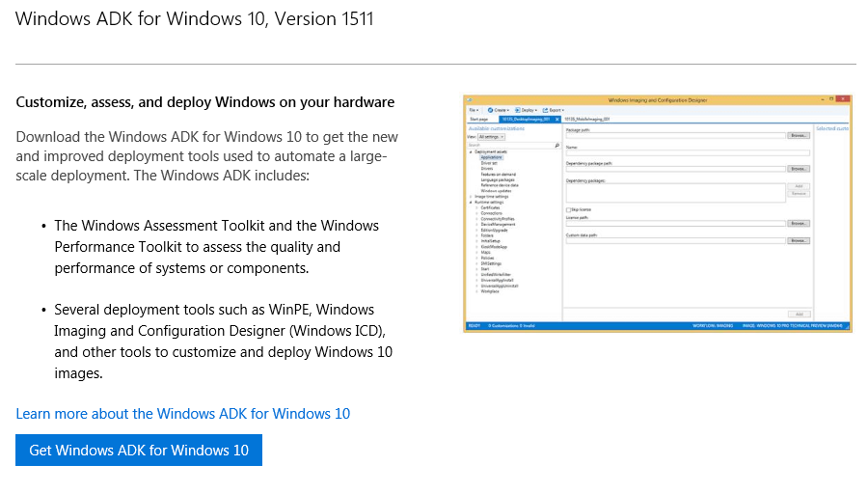Click Browse next to Package path

tap(798, 136)
